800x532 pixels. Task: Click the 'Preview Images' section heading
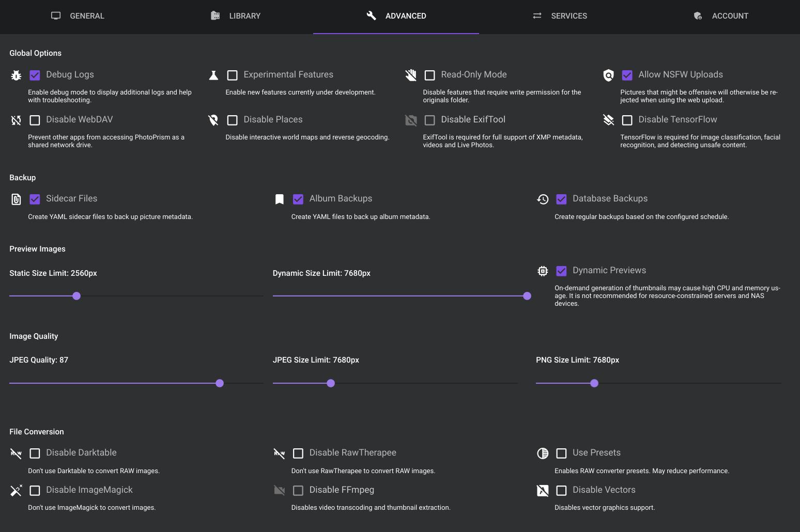point(37,249)
